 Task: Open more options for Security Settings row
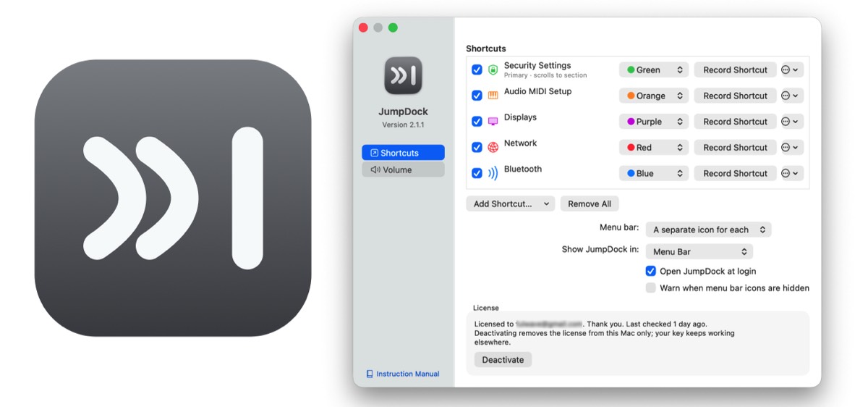coord(792,70)
